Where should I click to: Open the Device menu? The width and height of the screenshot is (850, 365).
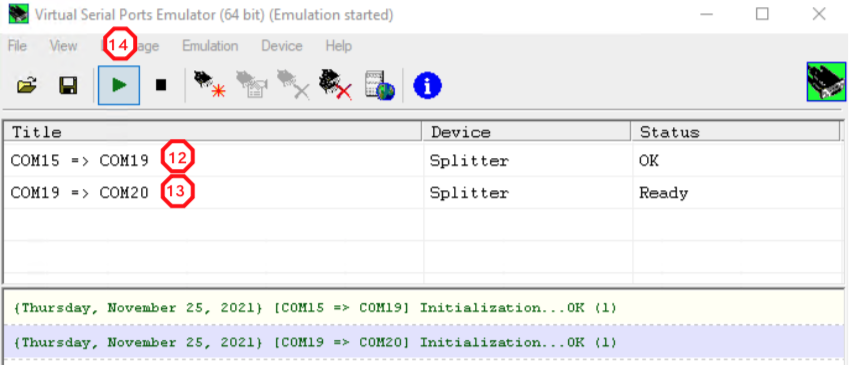tap(282, 46)
